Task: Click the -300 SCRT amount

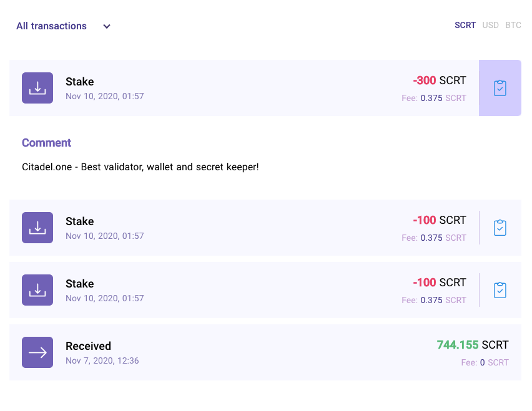Action: point(440,80)
